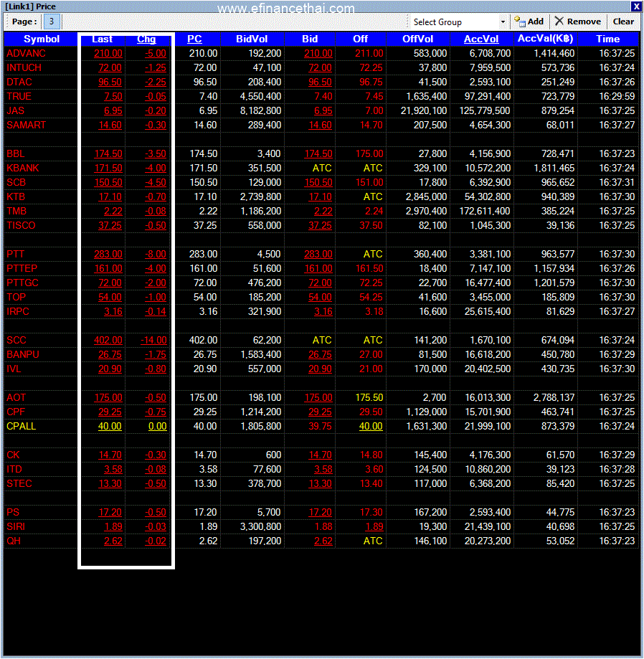This screenshot has width=644, height=659.
Task: Select the BANPU symbol
Action: point(23,354)
